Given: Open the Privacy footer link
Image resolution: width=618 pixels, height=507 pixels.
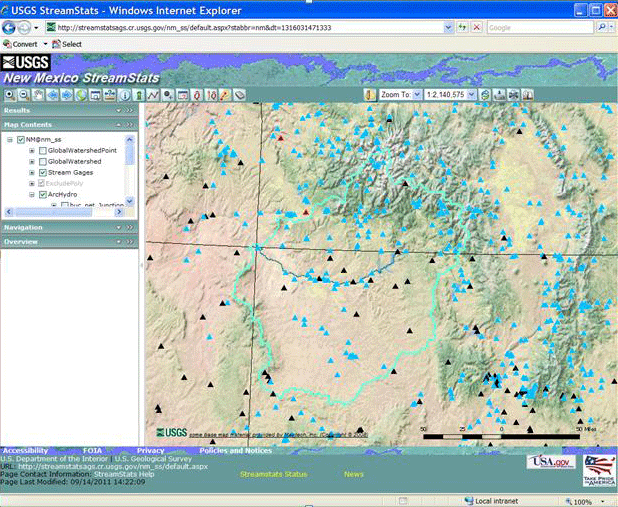Looking at the screenshot, I should [x=151, y=451].
